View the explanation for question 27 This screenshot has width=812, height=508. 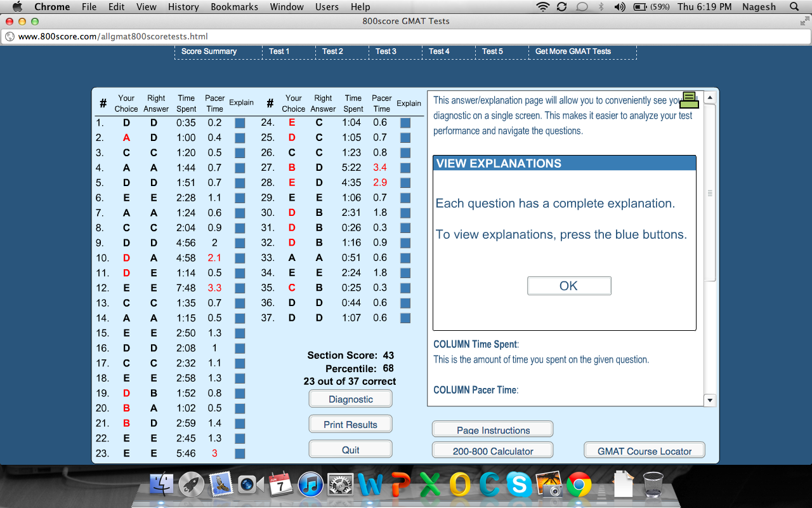tap(405, 168)
